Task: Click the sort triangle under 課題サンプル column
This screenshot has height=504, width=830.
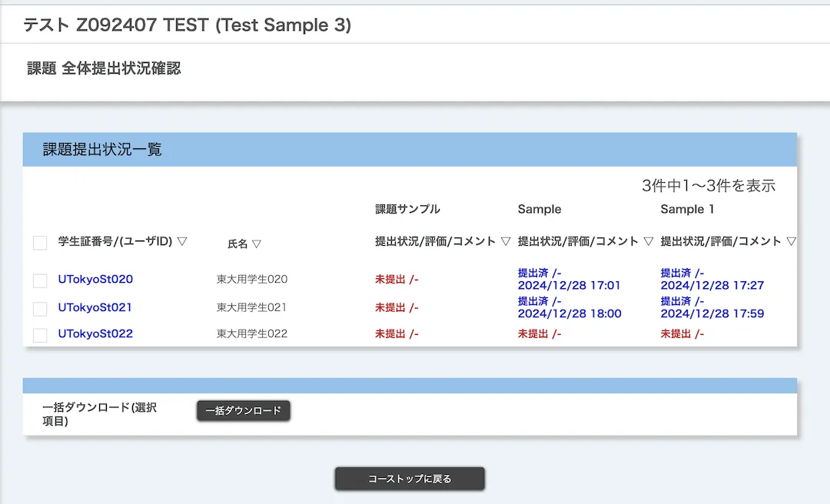Action: coord(506,241)
